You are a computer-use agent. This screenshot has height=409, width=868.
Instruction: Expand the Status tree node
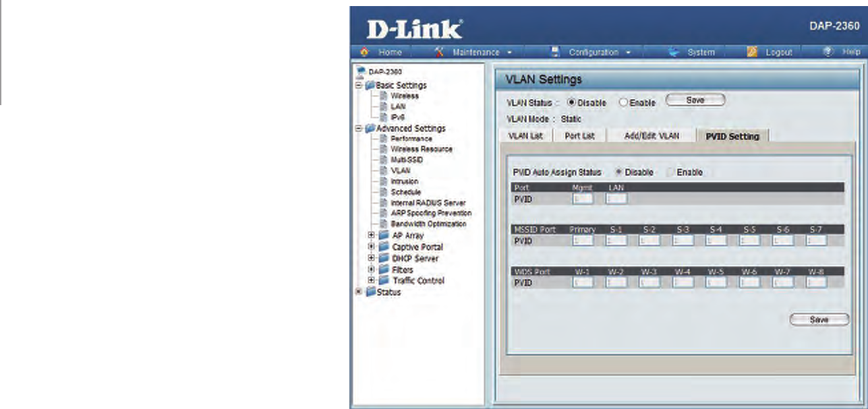tap(359, 292)
